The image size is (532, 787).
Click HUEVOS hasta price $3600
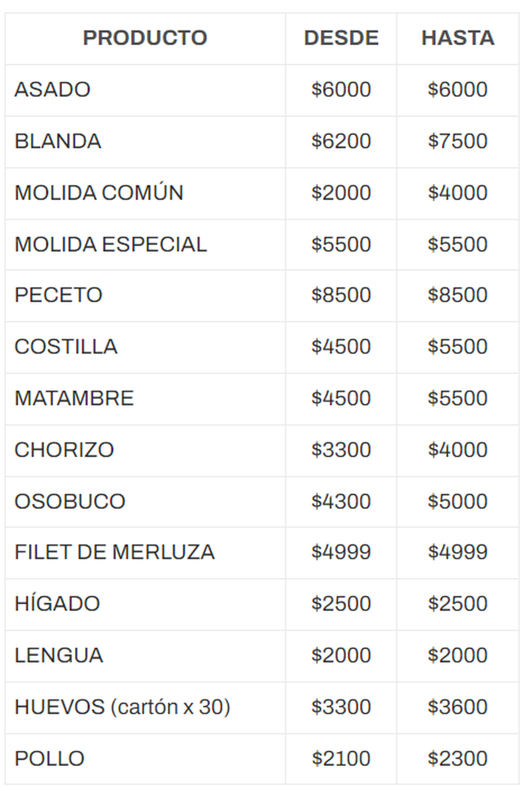tap(458, 707)
